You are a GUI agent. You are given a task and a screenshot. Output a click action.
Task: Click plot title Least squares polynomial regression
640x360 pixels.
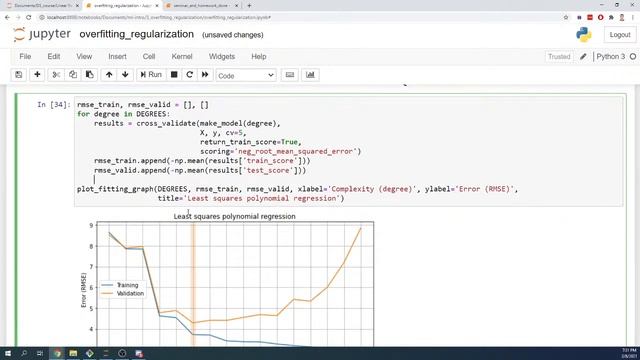pyautogui.click(x=234, y=216)
